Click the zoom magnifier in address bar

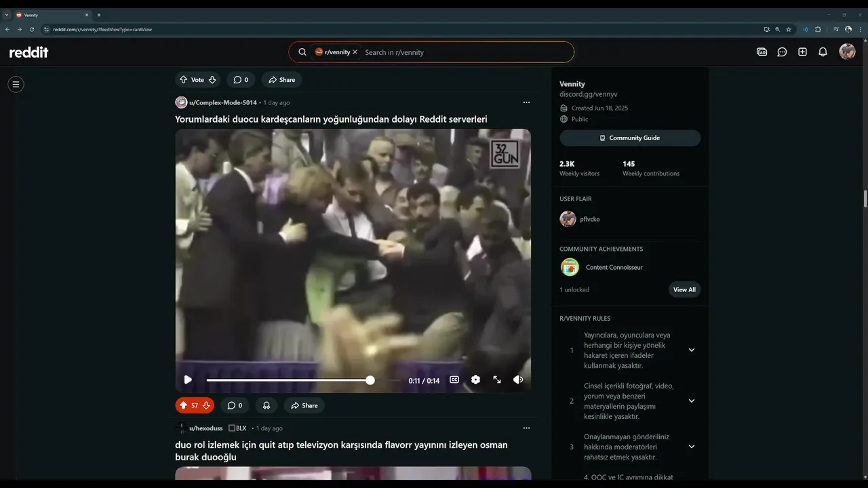click(777, 29)
